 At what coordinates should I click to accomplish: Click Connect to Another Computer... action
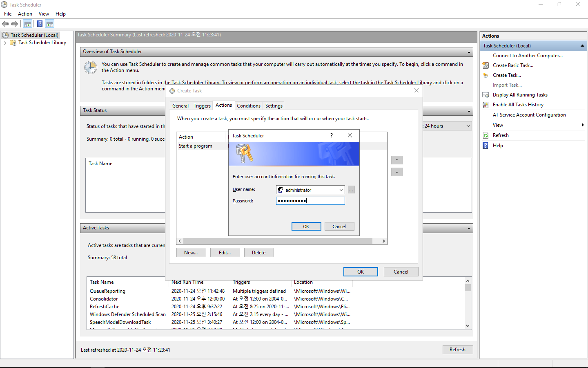[x=528, y=56]
